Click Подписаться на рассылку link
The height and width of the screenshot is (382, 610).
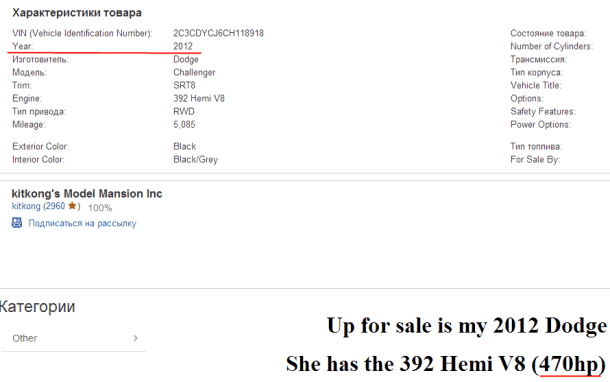(82, 223)
